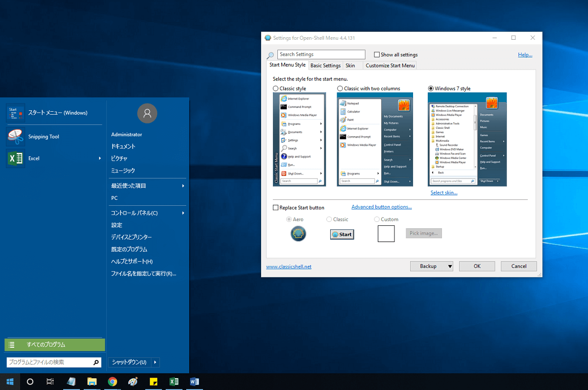Viewport: 588px width, 390px height.
Task: Click the Open-Shell title bar shell icon
Action: tap(268, 38)
